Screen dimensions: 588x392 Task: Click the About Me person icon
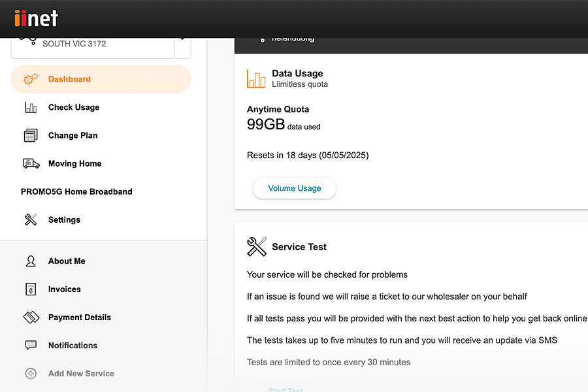(x=31, y=261)
